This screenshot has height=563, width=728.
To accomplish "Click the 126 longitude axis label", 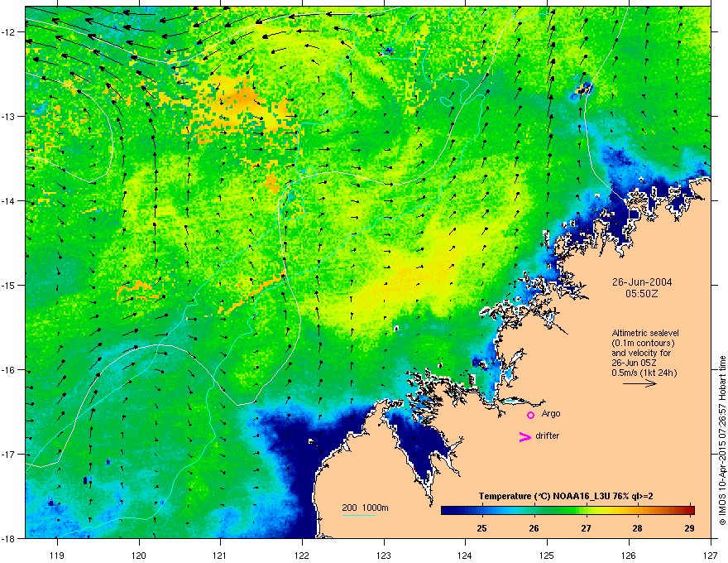I will click(x=629, y=555).
